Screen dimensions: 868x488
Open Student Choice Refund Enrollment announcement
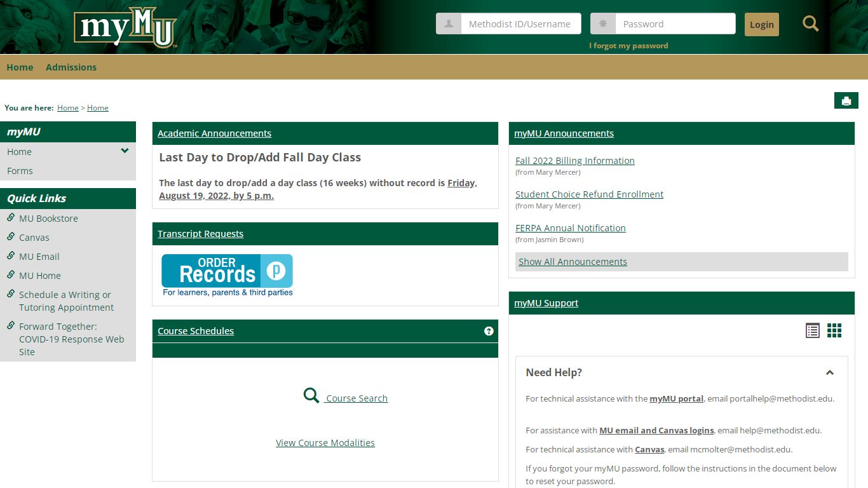pyautogui.click(x=589, y=194)
